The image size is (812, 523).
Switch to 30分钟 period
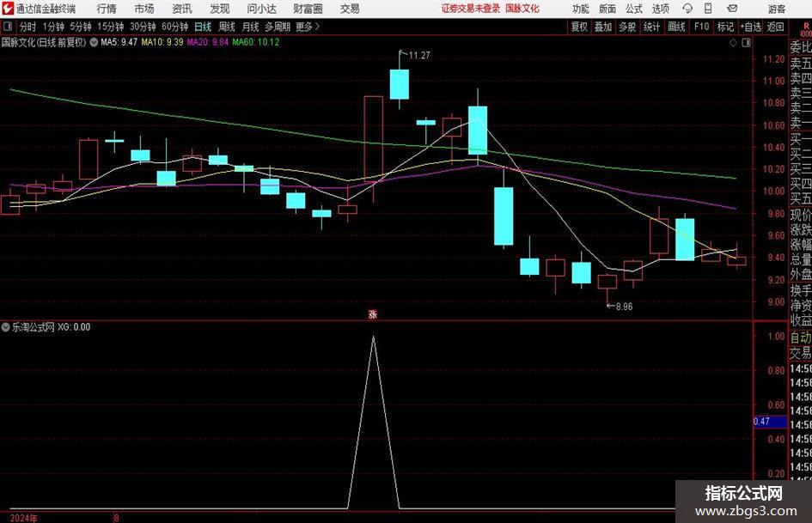pos(143,27)
